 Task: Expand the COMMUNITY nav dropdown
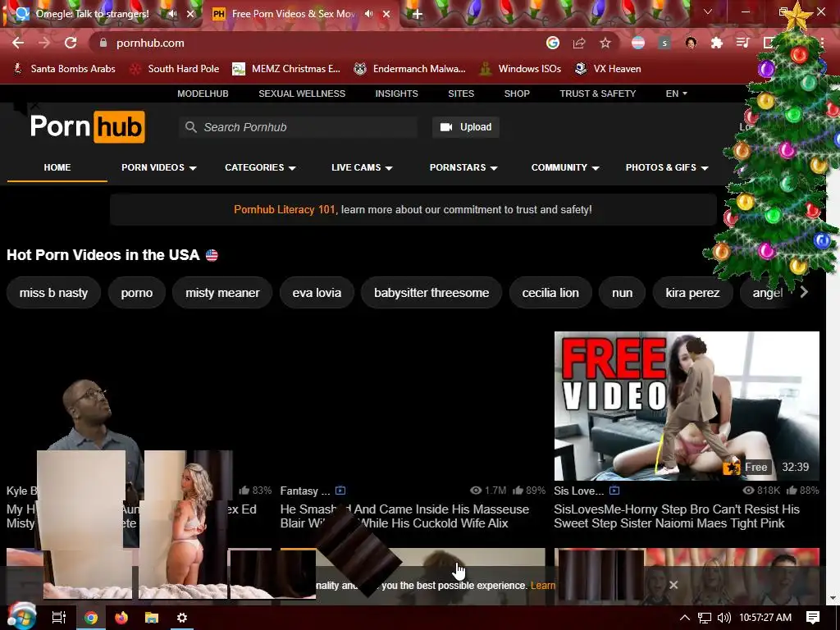click(564, 167)
